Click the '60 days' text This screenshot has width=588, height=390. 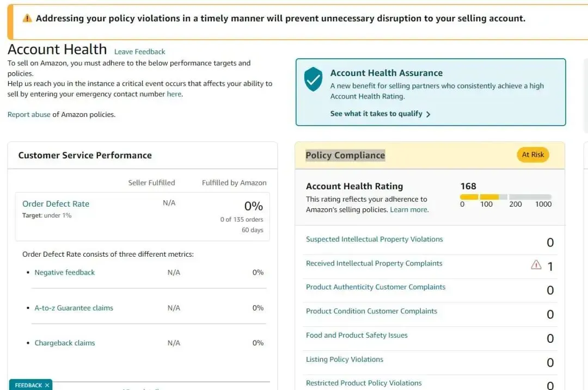(x=253, y=230)
